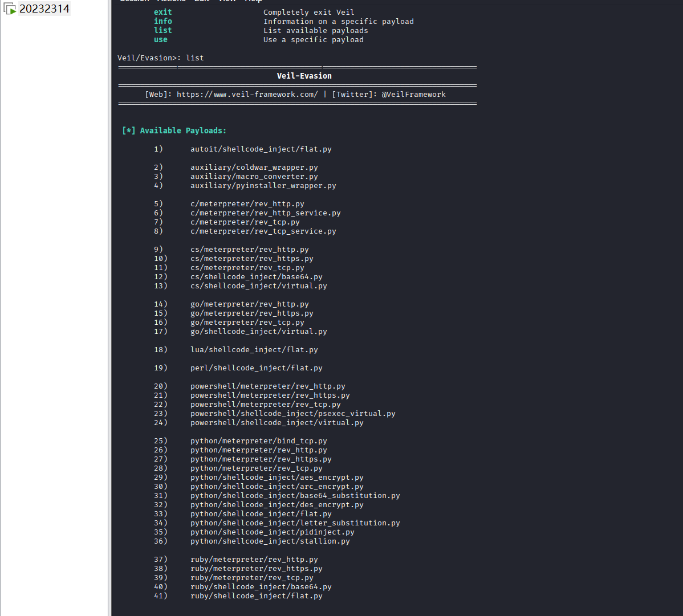Click payload powershell/shellcode_inject/virtual.py
683x616 pixels.
click(277, 423)
